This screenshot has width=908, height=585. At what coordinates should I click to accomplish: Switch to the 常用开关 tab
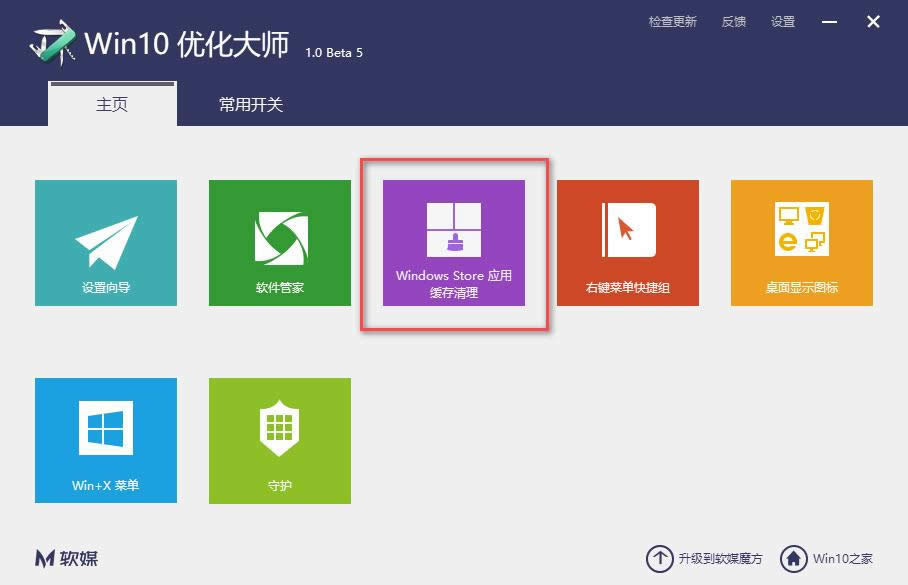coord(251,103)
